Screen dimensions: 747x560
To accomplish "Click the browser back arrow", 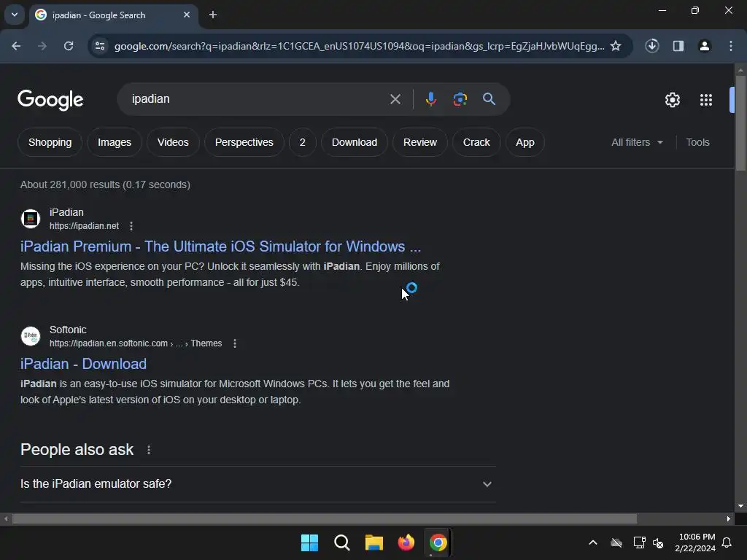I will pos(16,46).
